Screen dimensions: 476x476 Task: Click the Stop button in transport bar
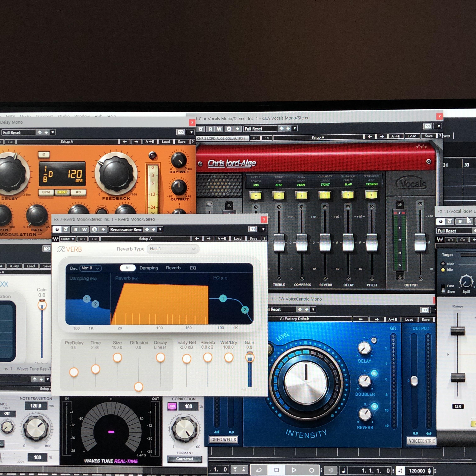point(276,470)
